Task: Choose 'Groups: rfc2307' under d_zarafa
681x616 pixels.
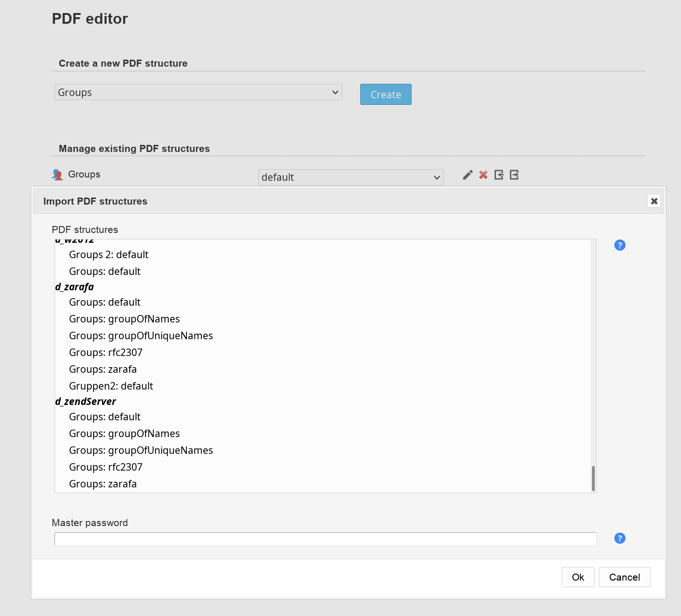Action: 106,353
